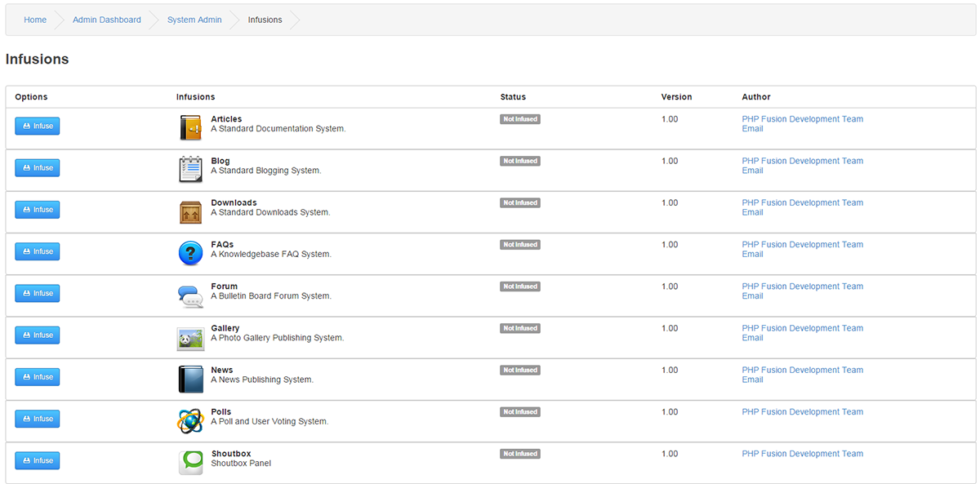Click the Forum speech bubbles icon
This screenshot has width=980, height=484.
pyautogui.click(x=190, y=295)
